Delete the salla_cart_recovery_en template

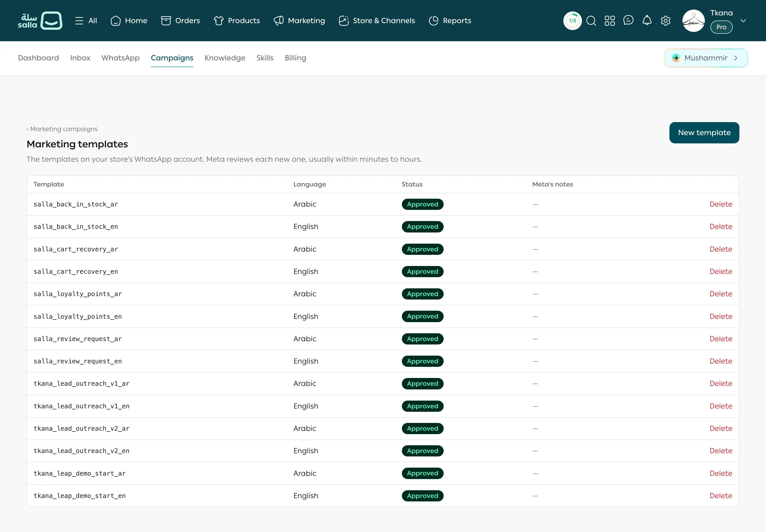(x=721, y=272)
